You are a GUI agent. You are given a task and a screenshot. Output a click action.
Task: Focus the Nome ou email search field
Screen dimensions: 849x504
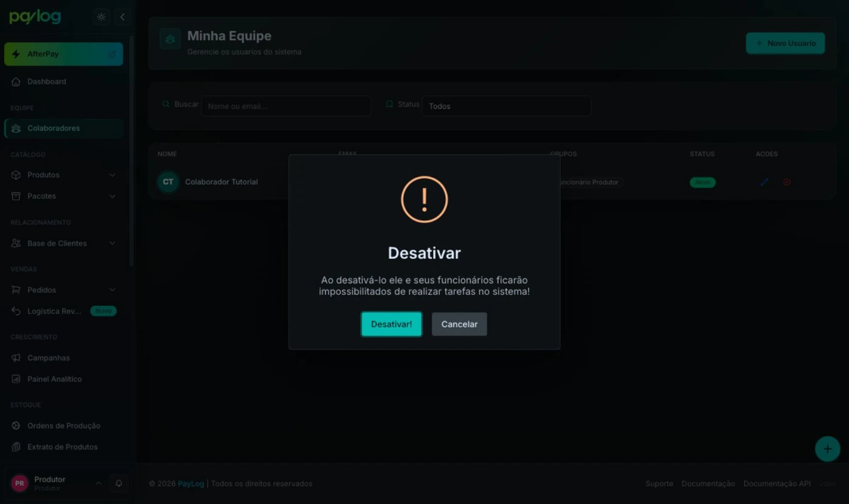(x=286, y=106)
